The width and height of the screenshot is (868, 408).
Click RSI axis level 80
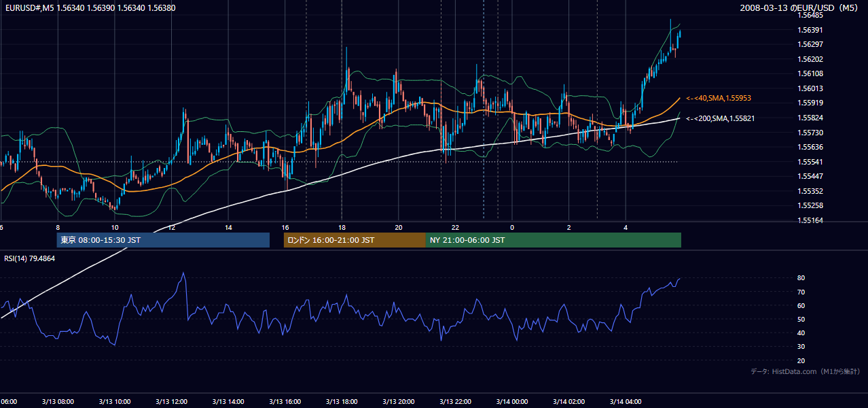801,278
